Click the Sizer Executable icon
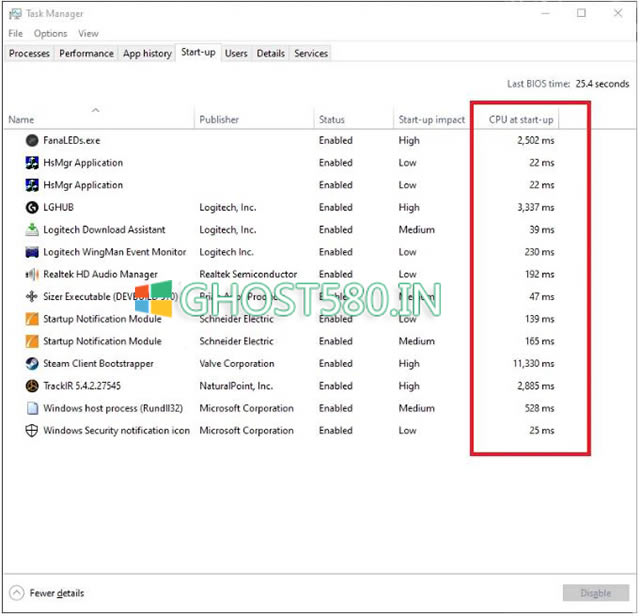This screenshot has width=640, height=616. (x=32, y=297)
